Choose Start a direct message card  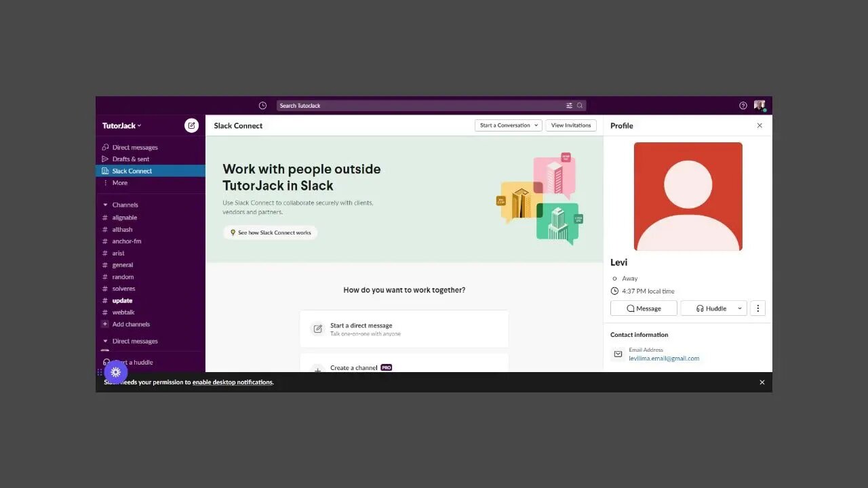(404, 329)
